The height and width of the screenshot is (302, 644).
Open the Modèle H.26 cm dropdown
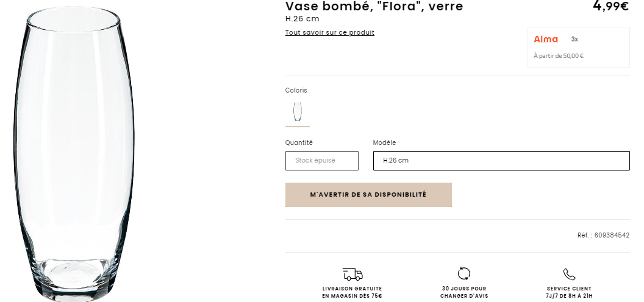point(501,161)
